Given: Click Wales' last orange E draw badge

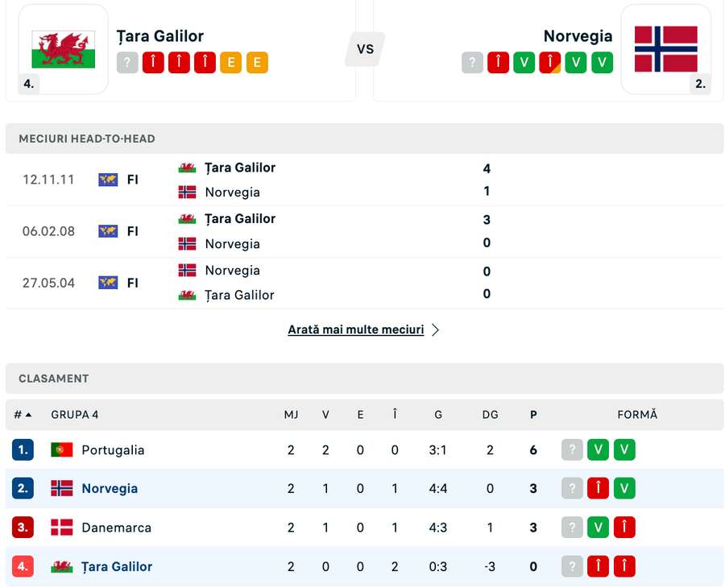Looking at the screenshot, I should (257, 62).
